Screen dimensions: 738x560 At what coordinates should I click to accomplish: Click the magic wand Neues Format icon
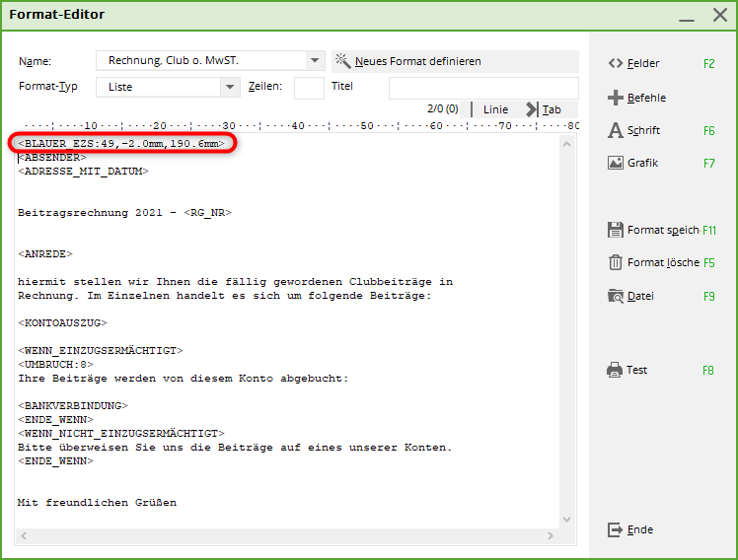click(343, 61)
